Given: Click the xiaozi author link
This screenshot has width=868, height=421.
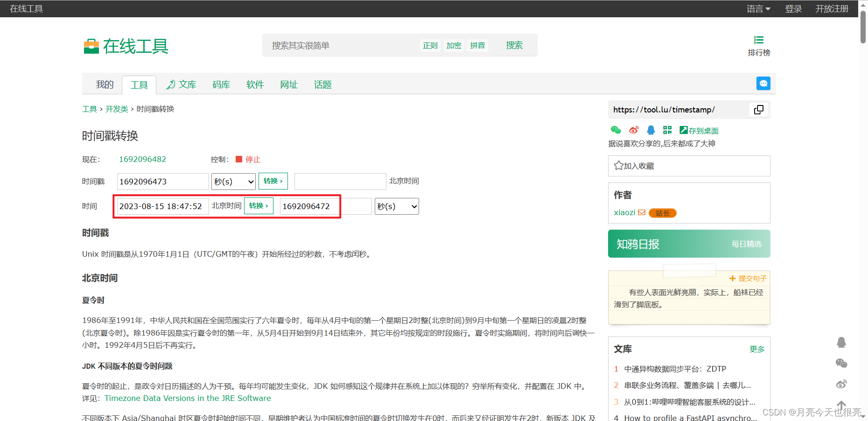Looking at the screenshot, I should 624,212.
